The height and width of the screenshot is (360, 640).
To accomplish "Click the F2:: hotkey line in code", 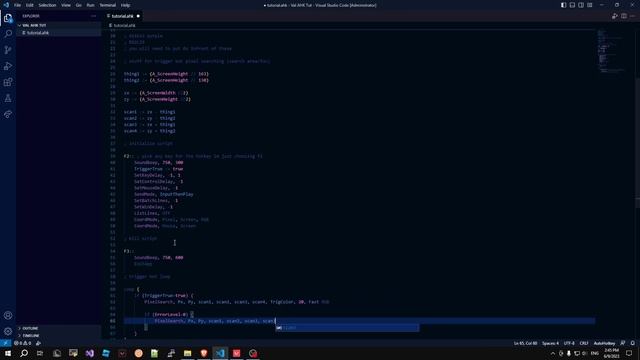I will 193,156.
